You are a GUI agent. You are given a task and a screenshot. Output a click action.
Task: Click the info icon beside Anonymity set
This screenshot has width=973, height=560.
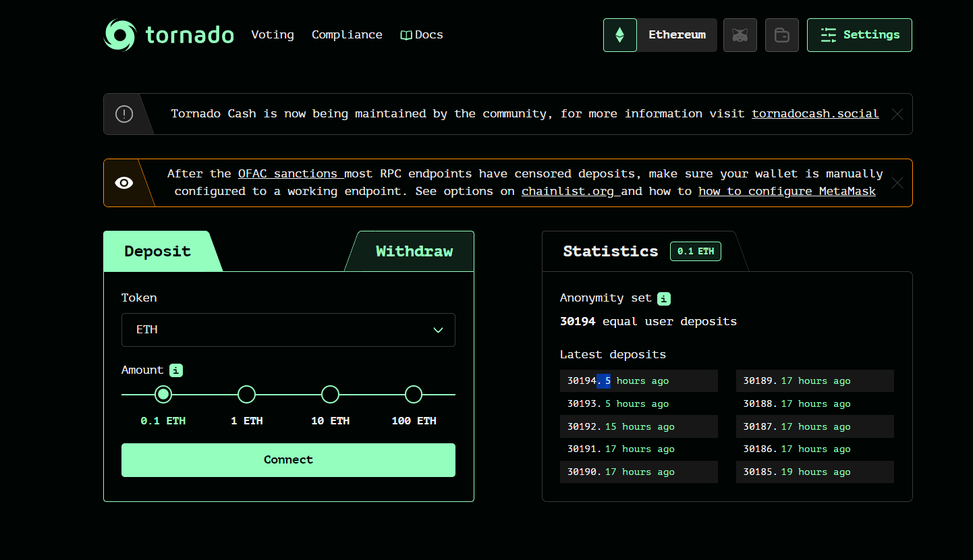point(663,298)
